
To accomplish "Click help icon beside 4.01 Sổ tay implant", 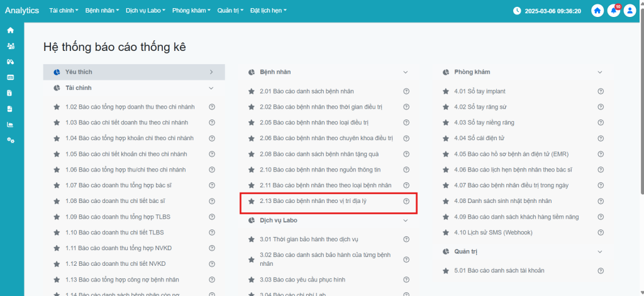I will click(x=601, y=91).
